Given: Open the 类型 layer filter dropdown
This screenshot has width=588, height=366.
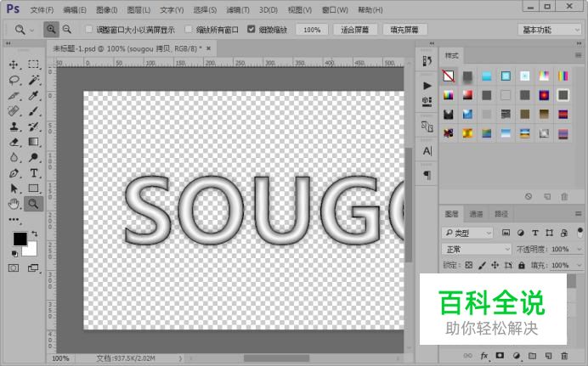Looking at the screenshot, I should (x=467, y=233).
